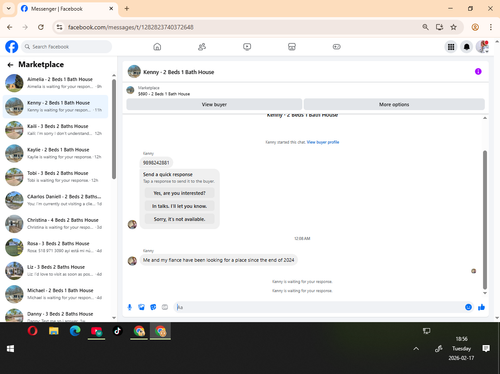Open Christina - 4 Beds 2 Baths House chat

click(x=55, y=224)
